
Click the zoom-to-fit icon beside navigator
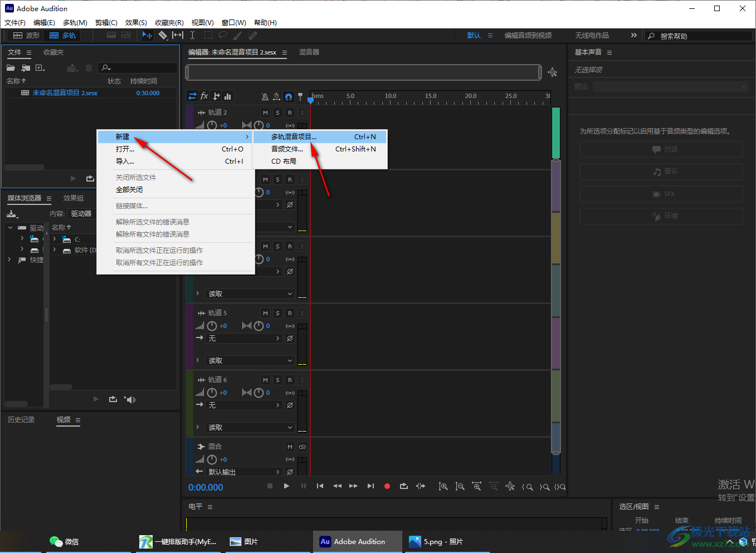[x=552, y=72]
